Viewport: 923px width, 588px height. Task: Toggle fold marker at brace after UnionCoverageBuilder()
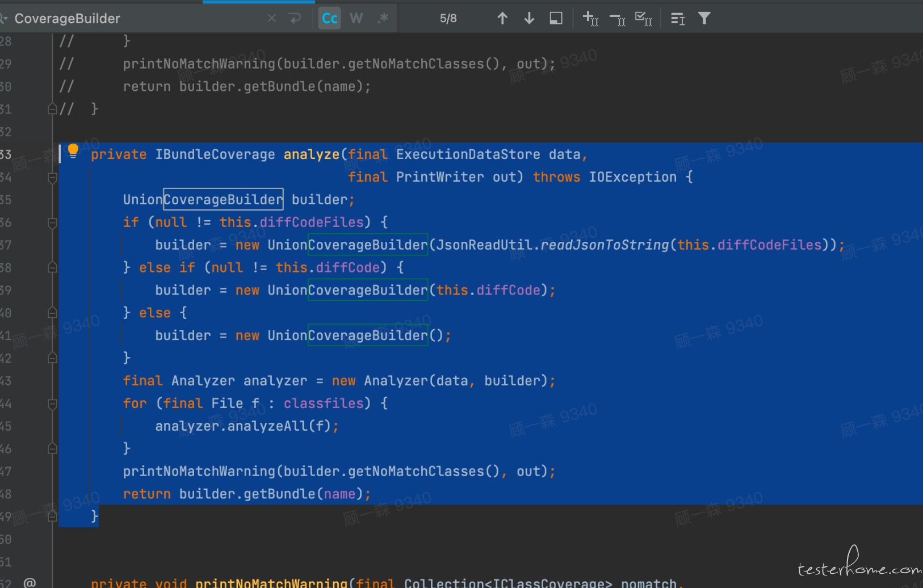coord(52,358)
